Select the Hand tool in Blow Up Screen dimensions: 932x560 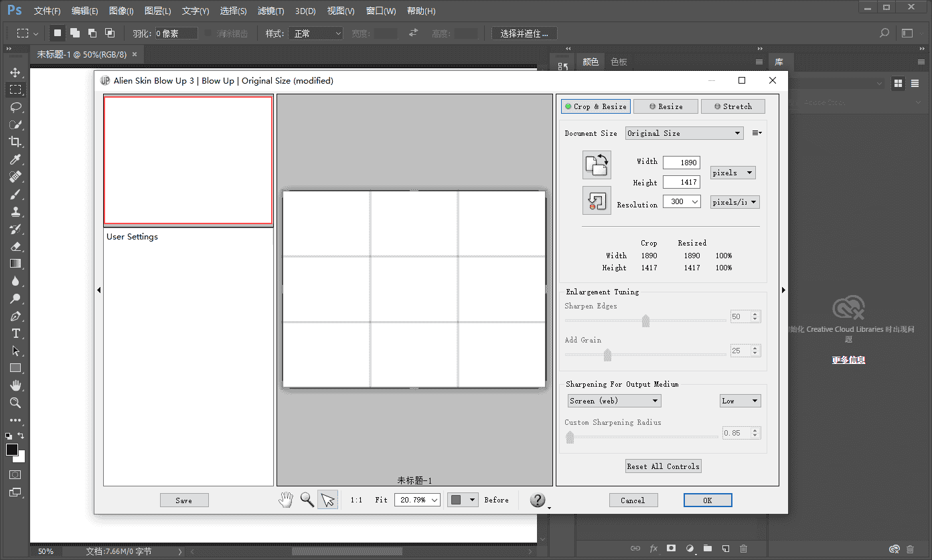(x=286, y=500)
